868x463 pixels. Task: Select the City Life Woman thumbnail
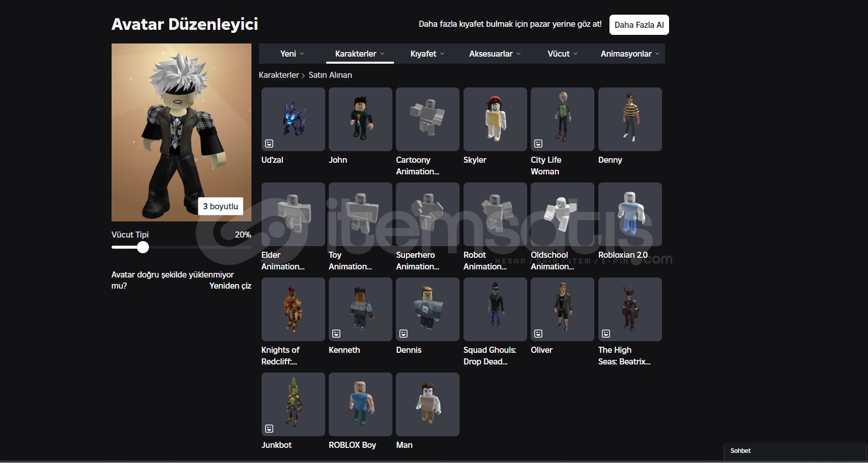[563, 119]
